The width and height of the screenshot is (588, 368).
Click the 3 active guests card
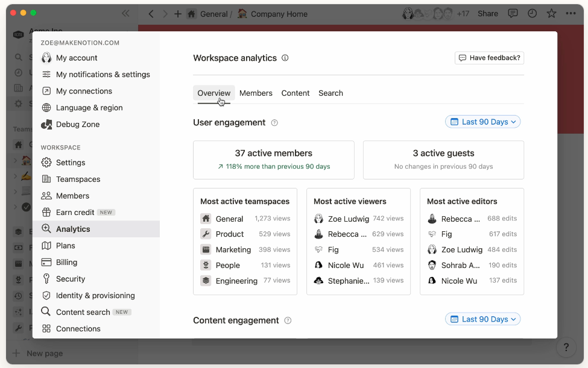(443, 160)
